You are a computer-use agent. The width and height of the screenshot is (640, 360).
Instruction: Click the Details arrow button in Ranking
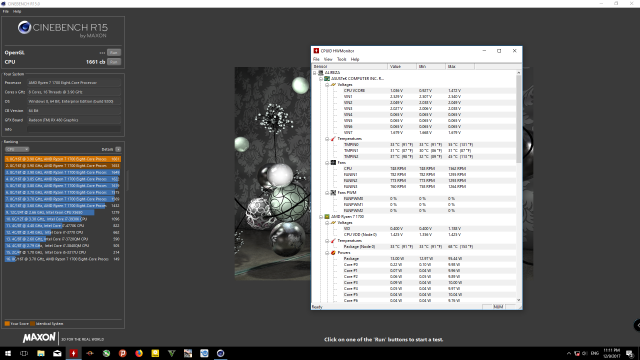click(118, 149)
